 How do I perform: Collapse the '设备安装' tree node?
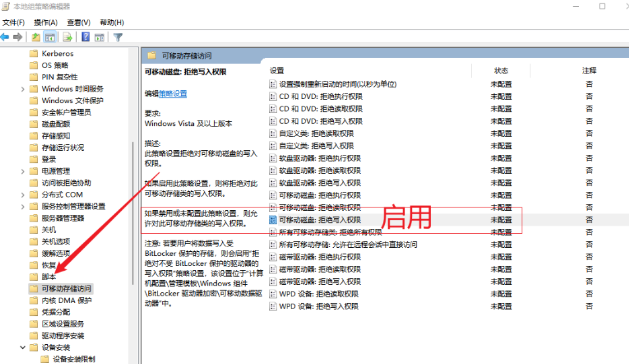[23, 348]
